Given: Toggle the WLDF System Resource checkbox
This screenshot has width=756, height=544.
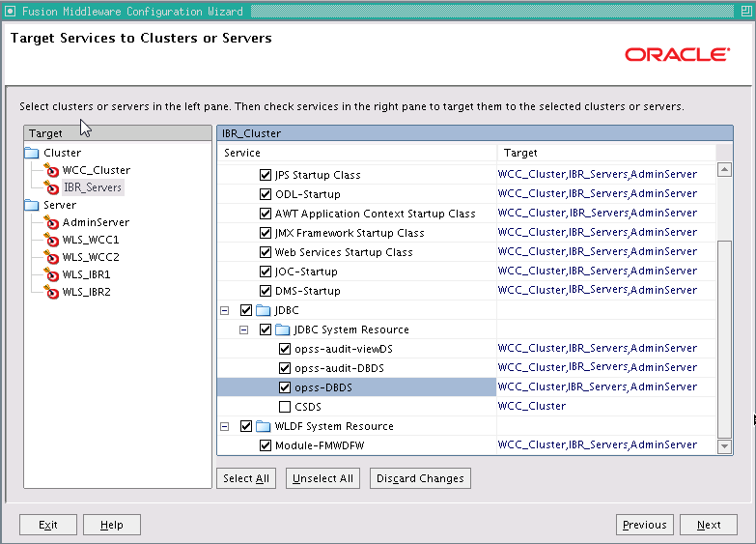Looking at the screenshot, I should click(x=246, y=426).
